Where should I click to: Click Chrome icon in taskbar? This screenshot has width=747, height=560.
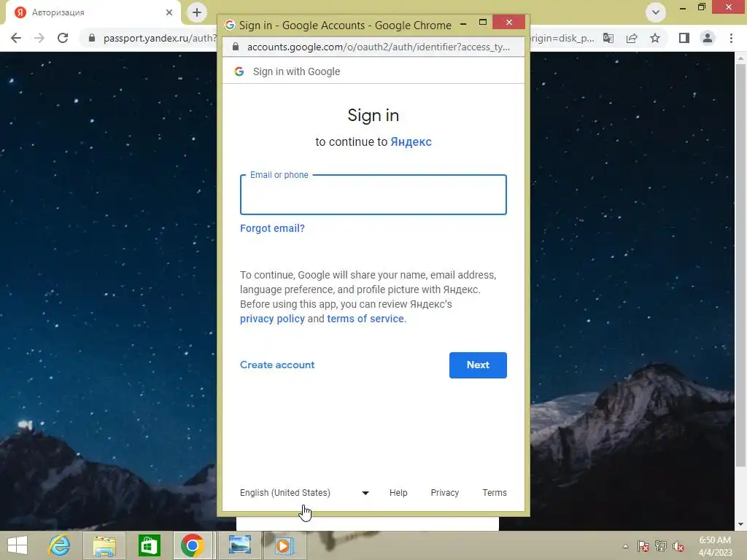(192, 545)
